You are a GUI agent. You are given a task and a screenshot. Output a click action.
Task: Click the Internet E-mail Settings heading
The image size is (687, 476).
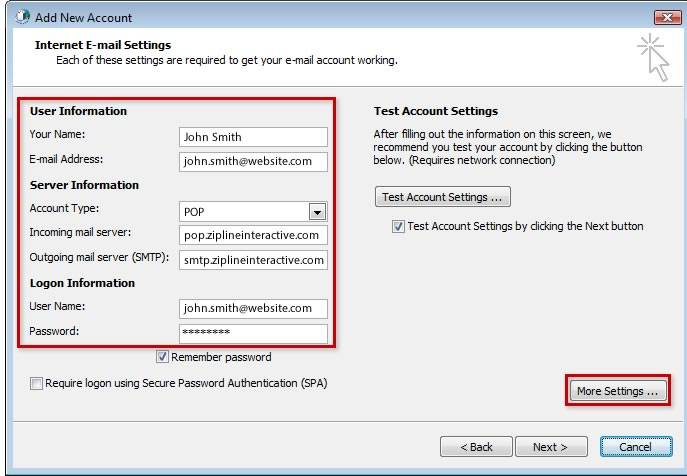pyautogui.click(x=103, y=45)
